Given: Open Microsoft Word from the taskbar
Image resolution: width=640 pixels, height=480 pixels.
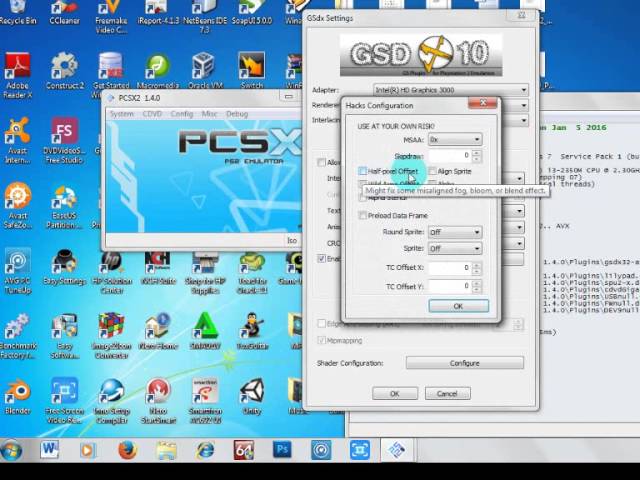Looking at the screenshot, I should point(49,450).
